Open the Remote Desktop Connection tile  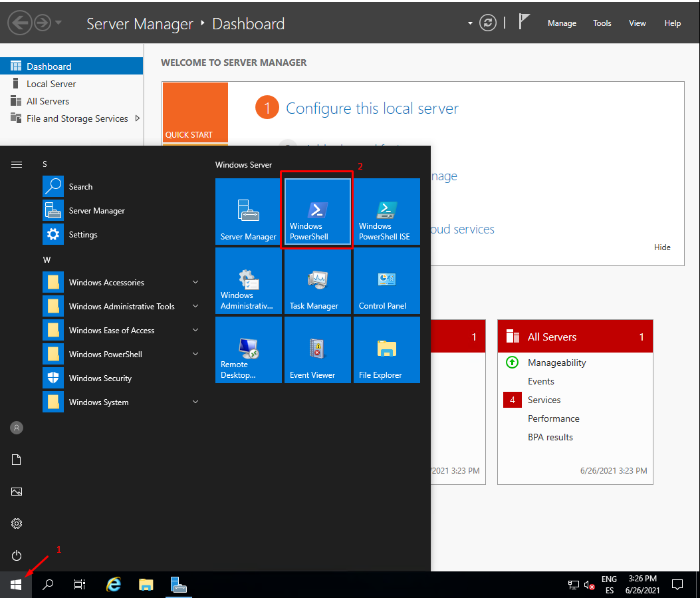(x=248, y=350)
